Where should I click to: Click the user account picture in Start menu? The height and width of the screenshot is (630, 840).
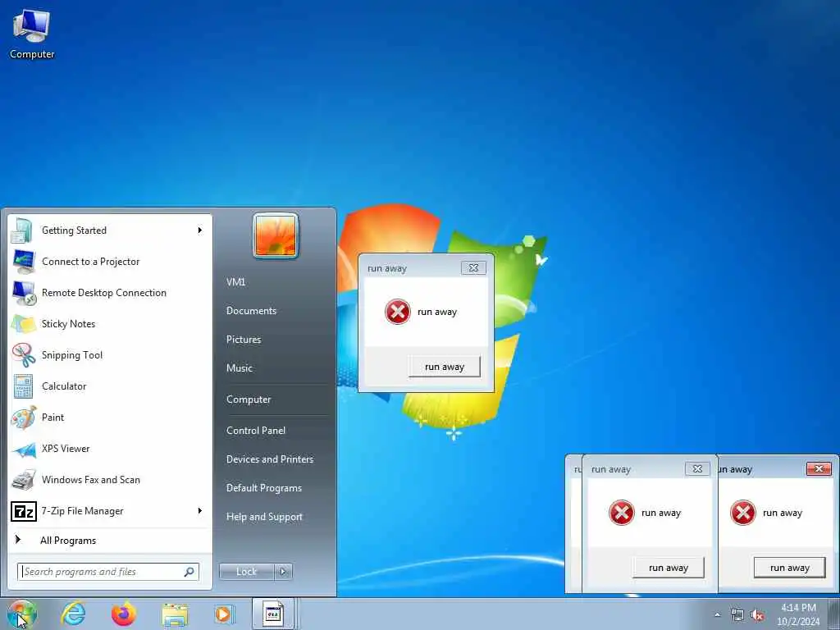pos(276,235)
